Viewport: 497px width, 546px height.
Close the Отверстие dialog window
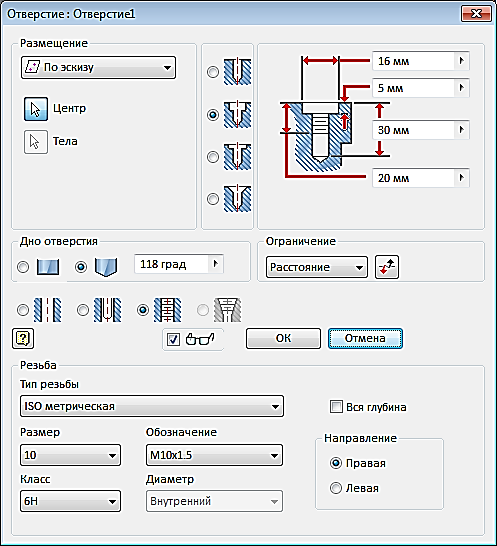click(x=476, y=14)
